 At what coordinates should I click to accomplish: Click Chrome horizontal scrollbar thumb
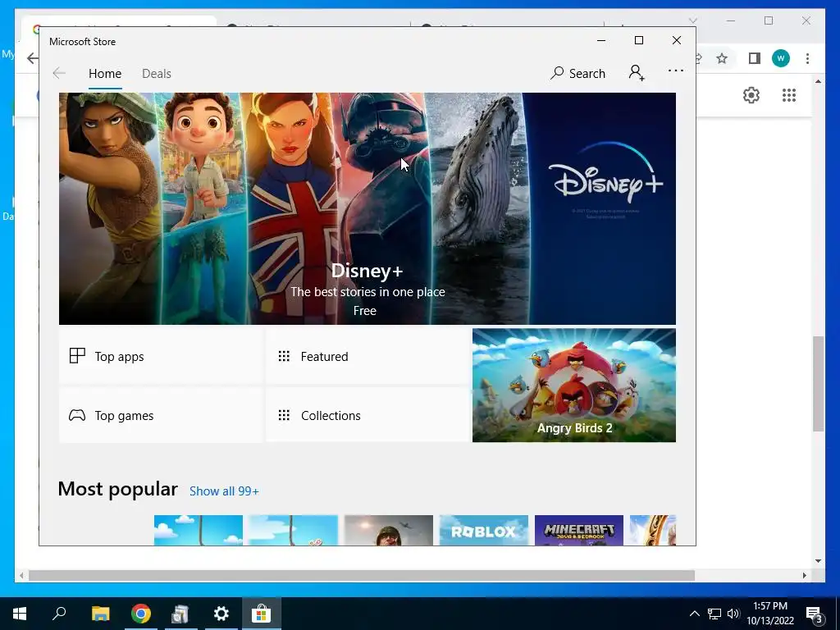[362, 575]
